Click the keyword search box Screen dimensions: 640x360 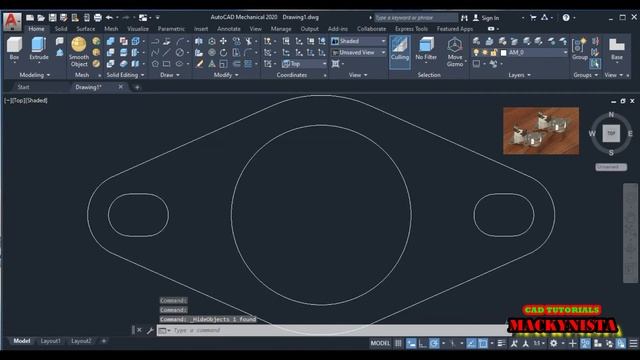416,18
